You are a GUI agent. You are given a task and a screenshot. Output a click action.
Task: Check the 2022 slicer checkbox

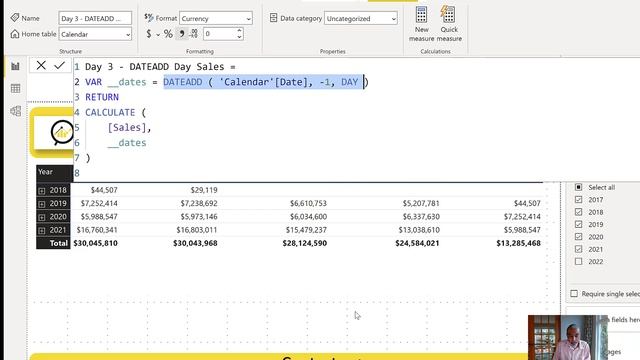click(578, 261)
